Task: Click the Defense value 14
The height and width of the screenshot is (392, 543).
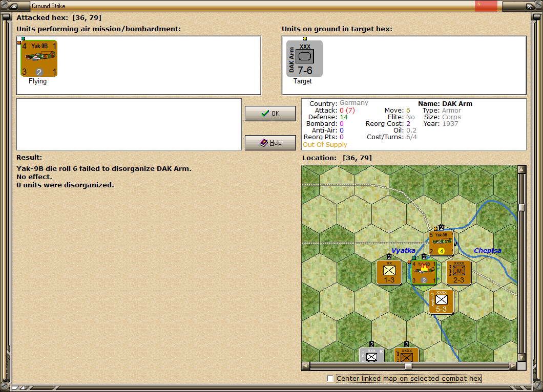Action: [x=344, y=117]
